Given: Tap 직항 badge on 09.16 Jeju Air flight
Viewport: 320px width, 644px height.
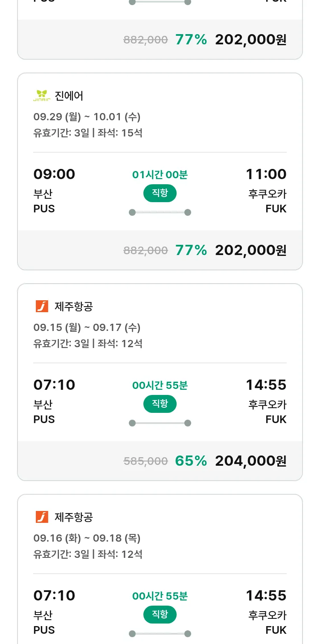Looking at the screenshot, I should (160, 615).
